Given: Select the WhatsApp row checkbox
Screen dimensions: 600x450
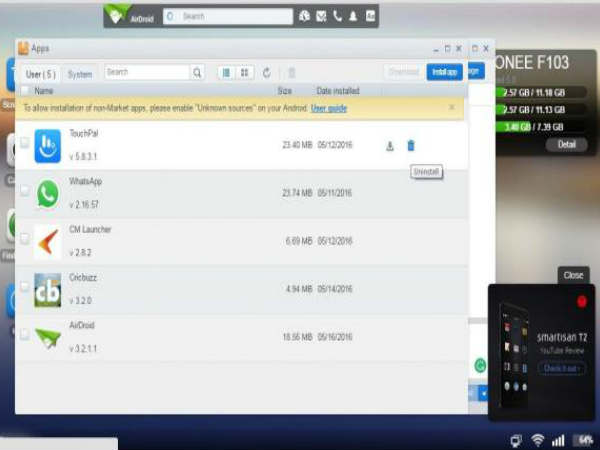Looking at the screenshot, I should click(x=24, y=192).
